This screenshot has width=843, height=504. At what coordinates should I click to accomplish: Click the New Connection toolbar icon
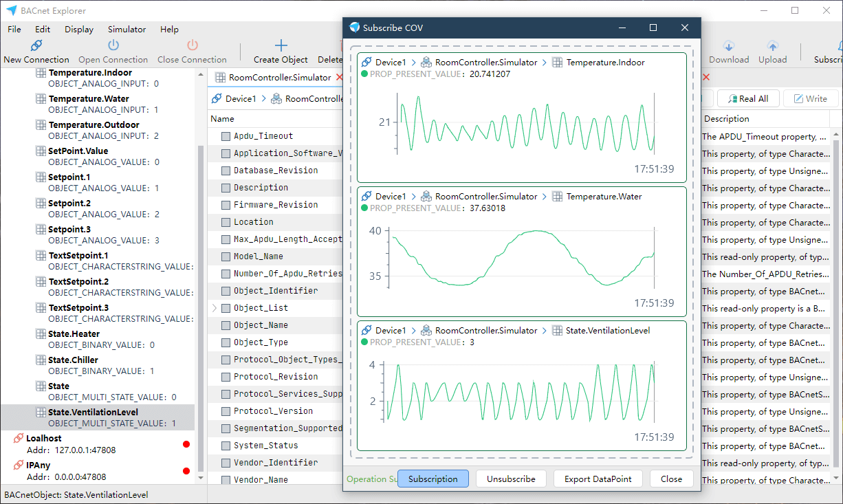click(36, 45)
